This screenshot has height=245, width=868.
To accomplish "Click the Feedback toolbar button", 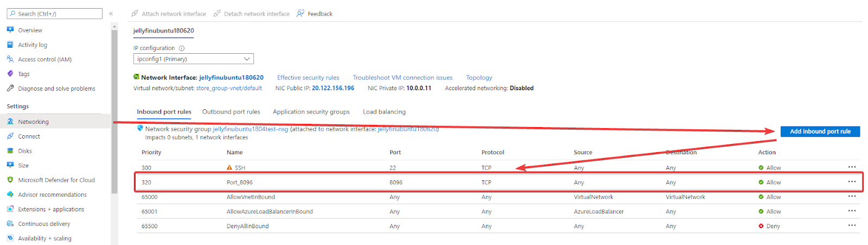I will [x=315, y=14].
